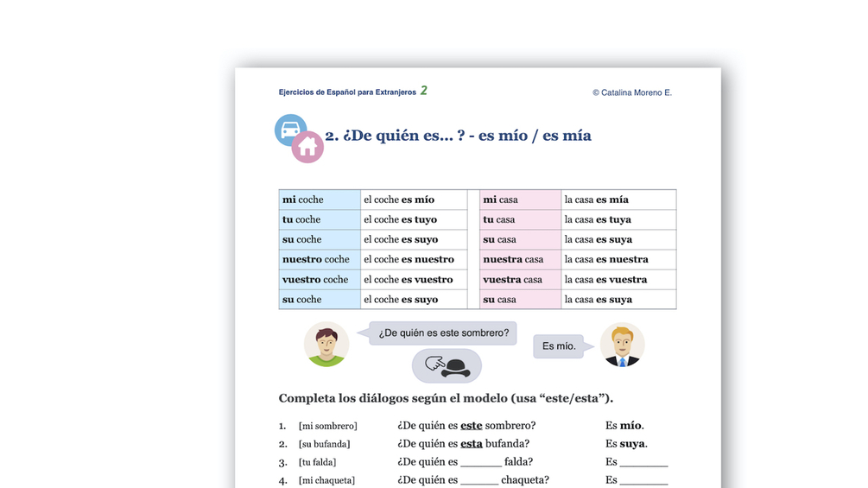Click the answer 'Es mío.' on line 1
868x488 pixels.
coord(624,426)
